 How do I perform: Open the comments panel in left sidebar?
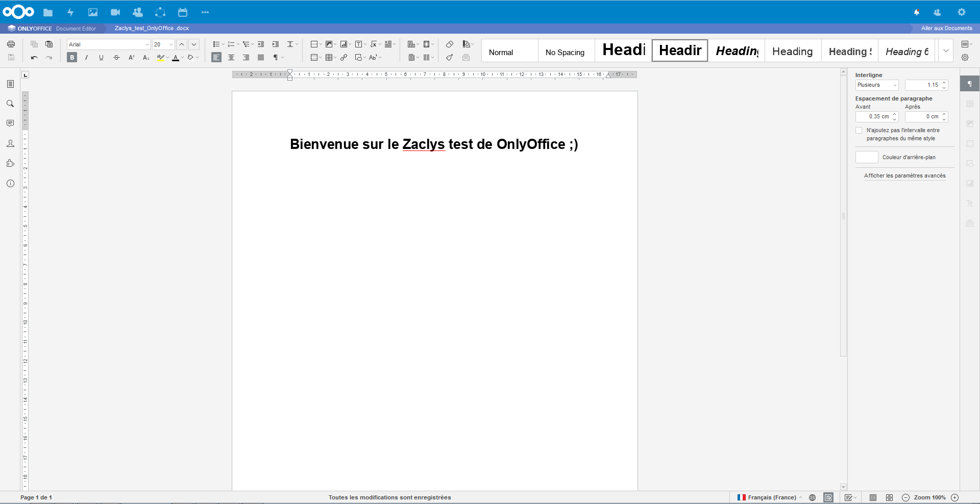pyautogui.click(x=10, y=123)
